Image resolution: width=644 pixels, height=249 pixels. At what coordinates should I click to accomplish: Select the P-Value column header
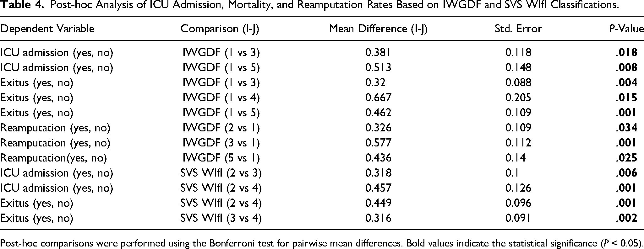point(626,29)
